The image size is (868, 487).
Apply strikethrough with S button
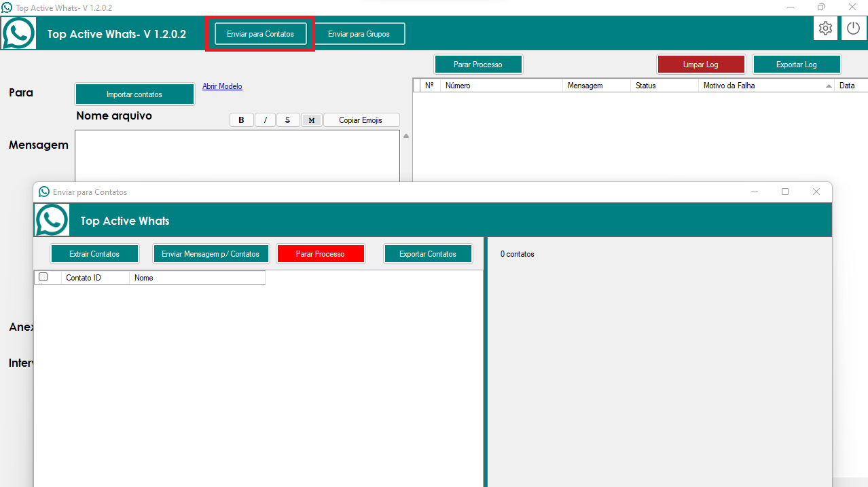pyautogui.click(x=288, y=120)
